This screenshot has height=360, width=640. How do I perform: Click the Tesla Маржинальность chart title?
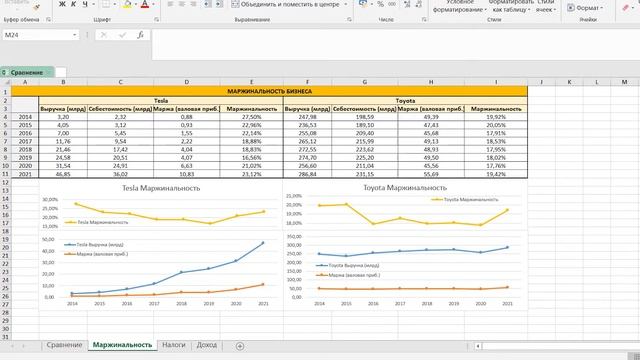(161, 188)
